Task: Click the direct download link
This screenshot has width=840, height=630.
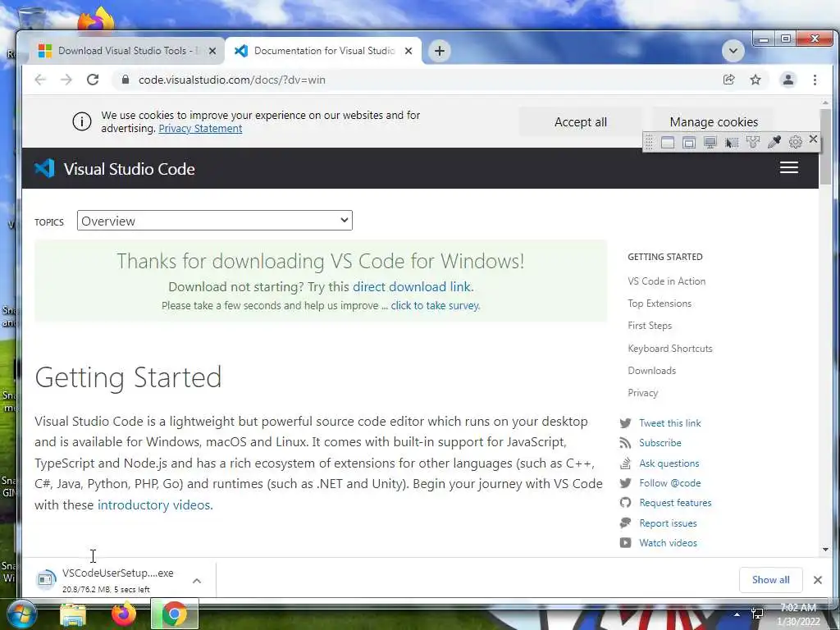Action: (412, 286)
